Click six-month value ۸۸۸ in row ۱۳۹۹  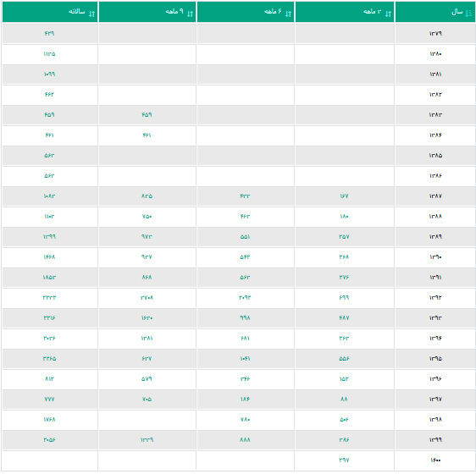coord(245,439)
